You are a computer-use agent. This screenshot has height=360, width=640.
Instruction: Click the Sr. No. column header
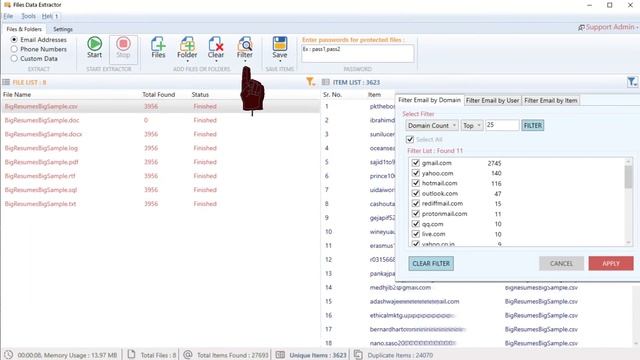pyautogui.click(x=332, y=94)
